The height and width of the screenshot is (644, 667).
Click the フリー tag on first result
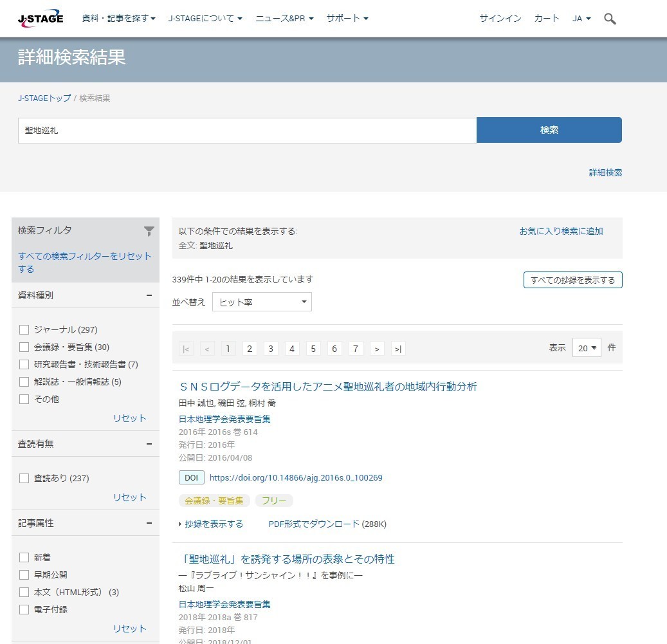274,501
